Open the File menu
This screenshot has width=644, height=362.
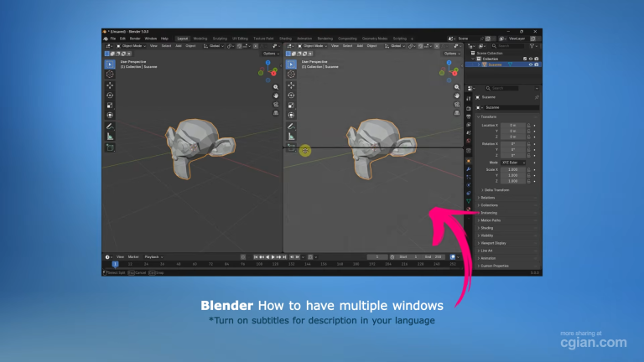(113, 39)
